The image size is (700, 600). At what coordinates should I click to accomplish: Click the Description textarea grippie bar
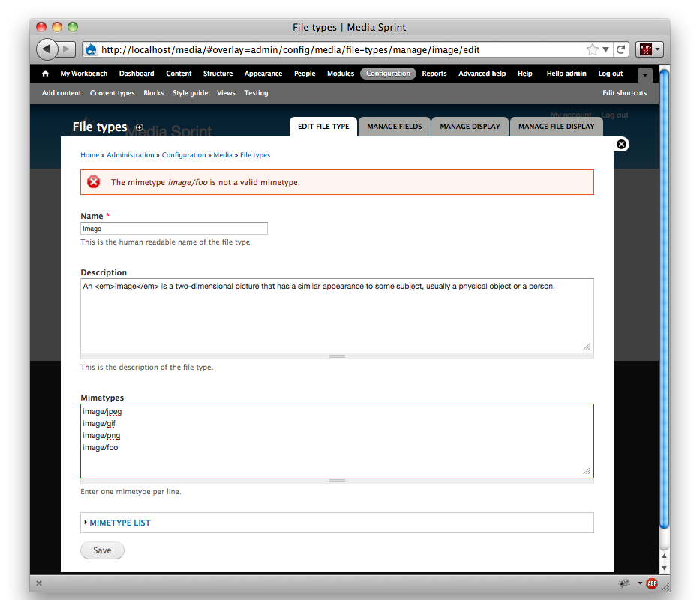click(337, 356)
